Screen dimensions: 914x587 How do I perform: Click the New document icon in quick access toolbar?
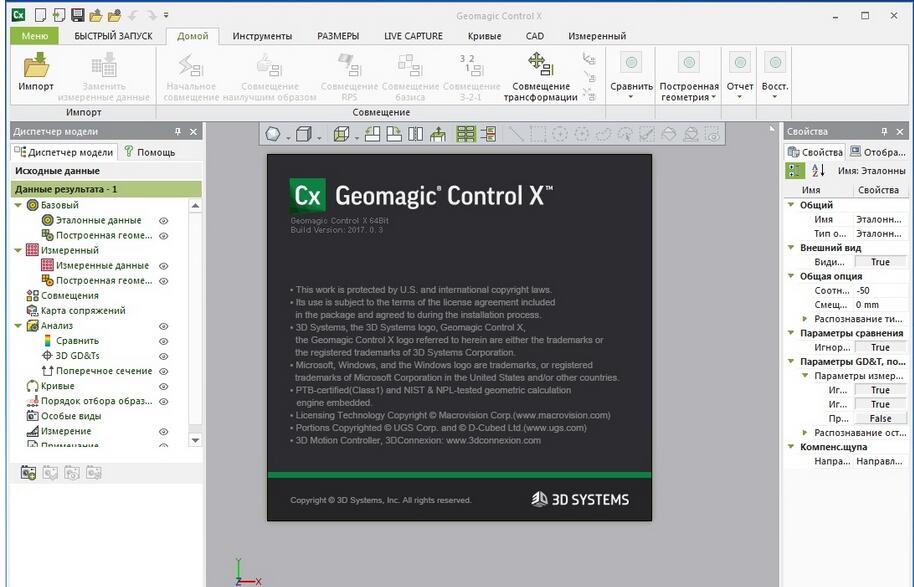(40, 15)
